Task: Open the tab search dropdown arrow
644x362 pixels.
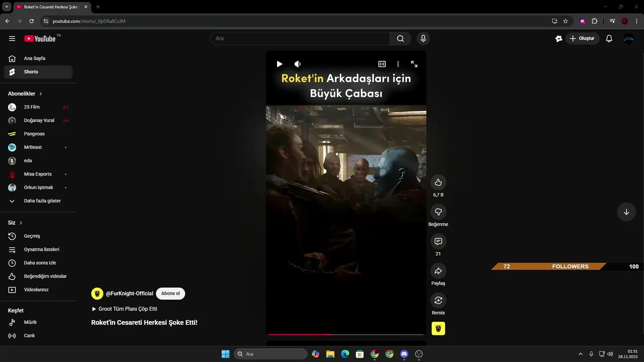Action: (7, 7)
